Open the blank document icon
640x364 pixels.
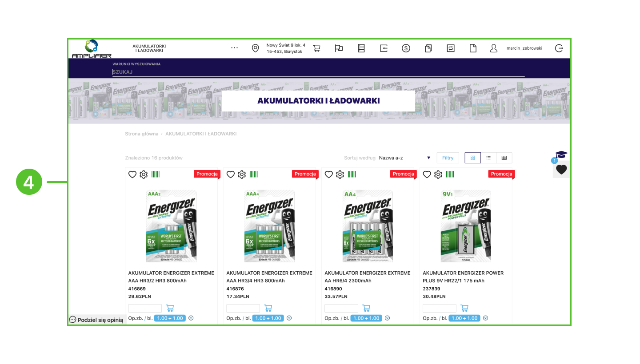pyautogui.click(x=473, y=48)
